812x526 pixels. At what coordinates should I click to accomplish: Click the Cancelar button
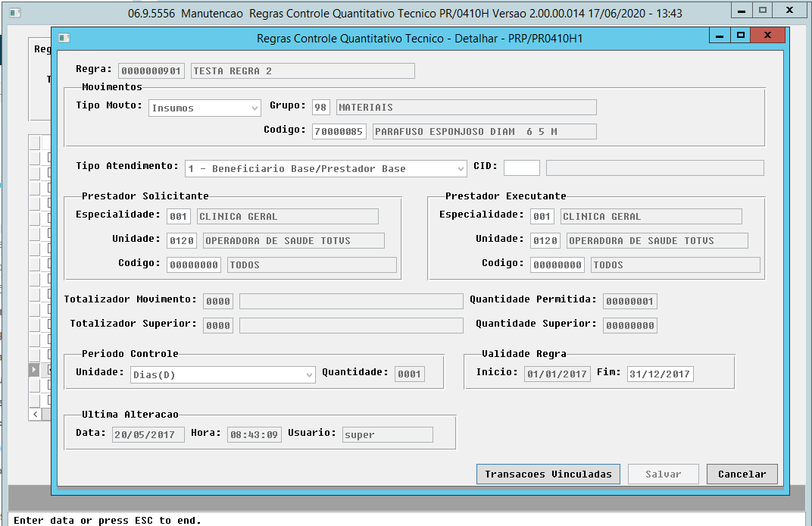(x=742, y=474)
